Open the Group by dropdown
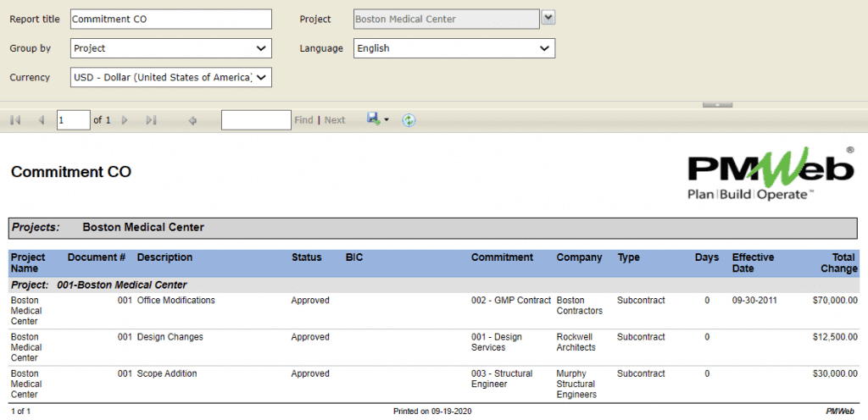868x420 pixels. pos(171,48)
